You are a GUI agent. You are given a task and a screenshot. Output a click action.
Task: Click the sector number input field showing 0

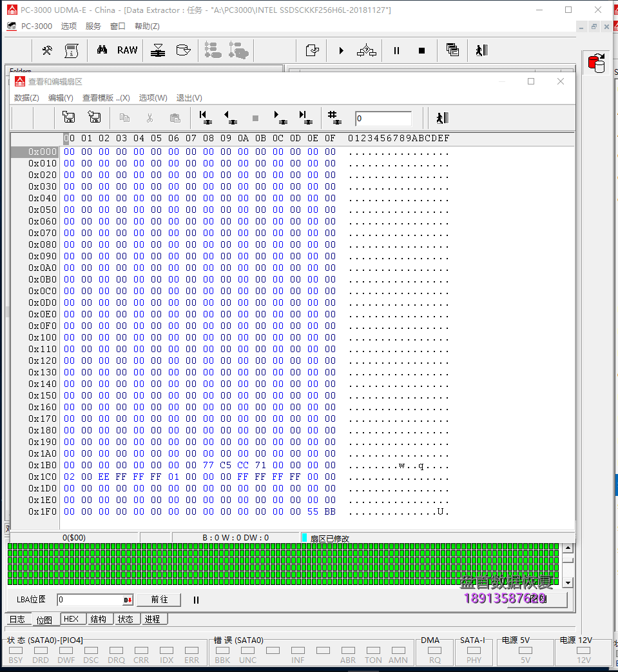point(383,119)
